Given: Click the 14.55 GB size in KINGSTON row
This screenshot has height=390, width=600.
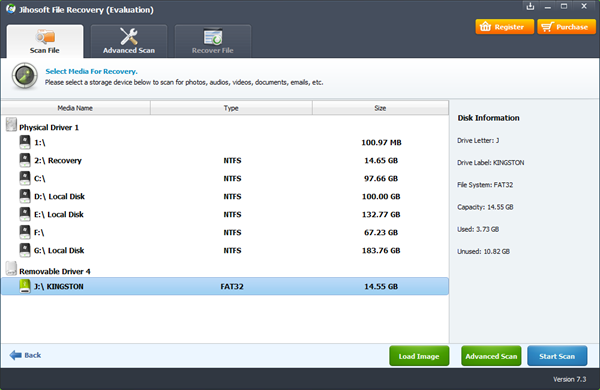Looking at the screenshot, I should tap(381, 286).
